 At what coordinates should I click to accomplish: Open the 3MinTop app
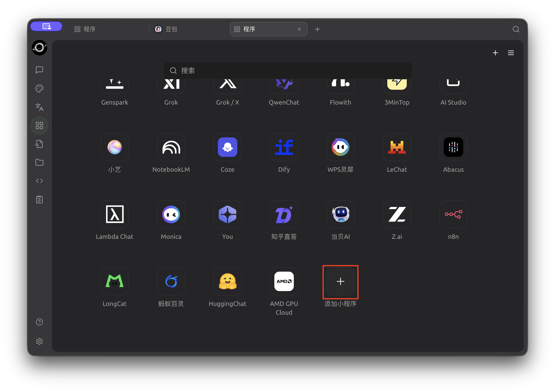397,86
